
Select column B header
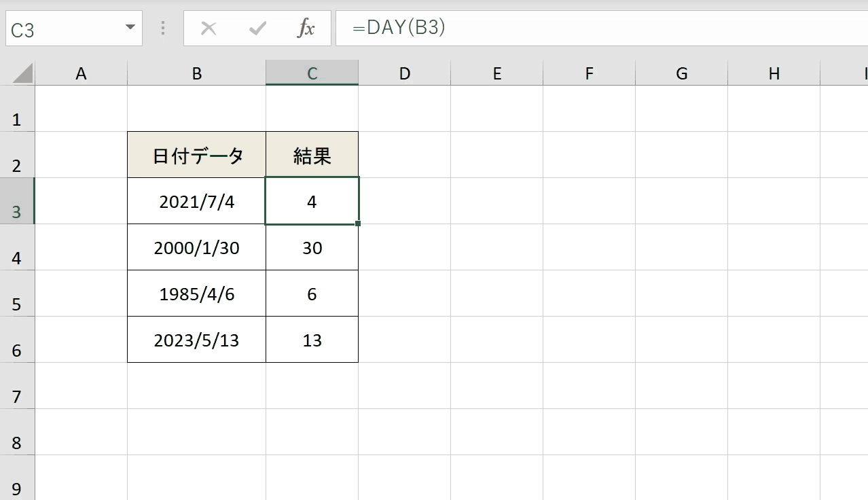[197, 73]
